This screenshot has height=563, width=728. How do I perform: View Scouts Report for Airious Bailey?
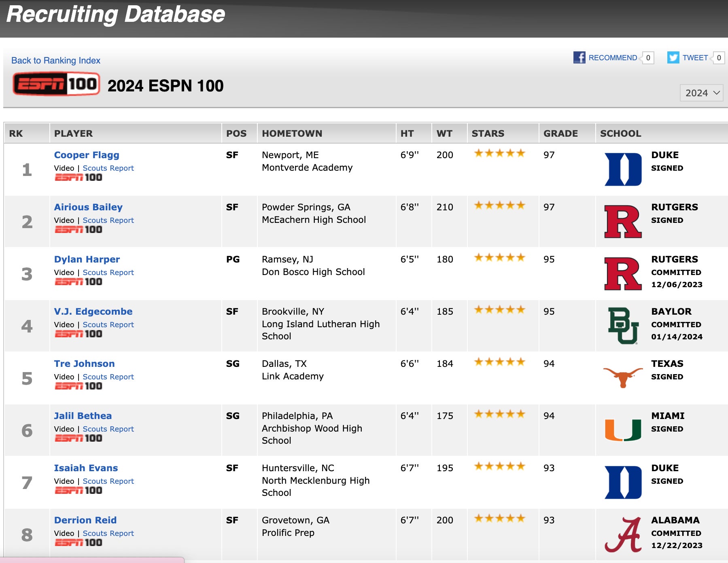[108, 220]
